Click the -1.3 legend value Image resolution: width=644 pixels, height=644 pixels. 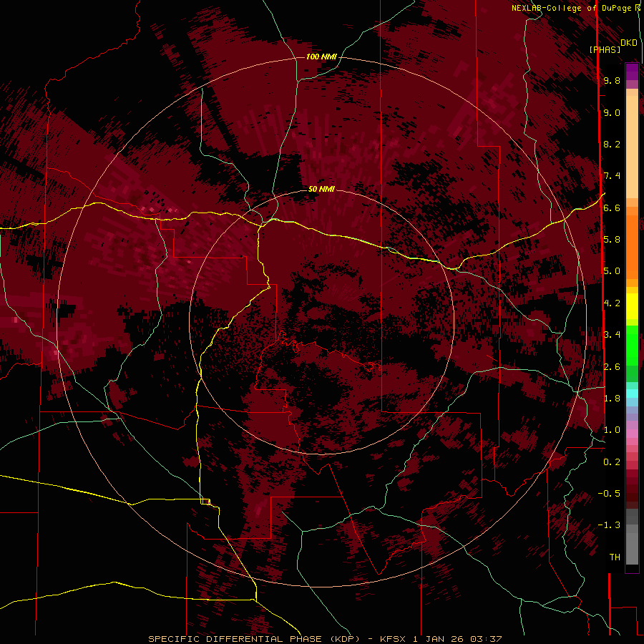point(609,525)
